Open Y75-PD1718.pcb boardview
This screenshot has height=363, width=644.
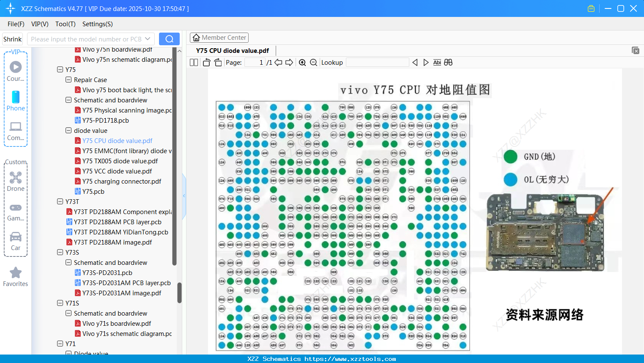tap(102, 120)
